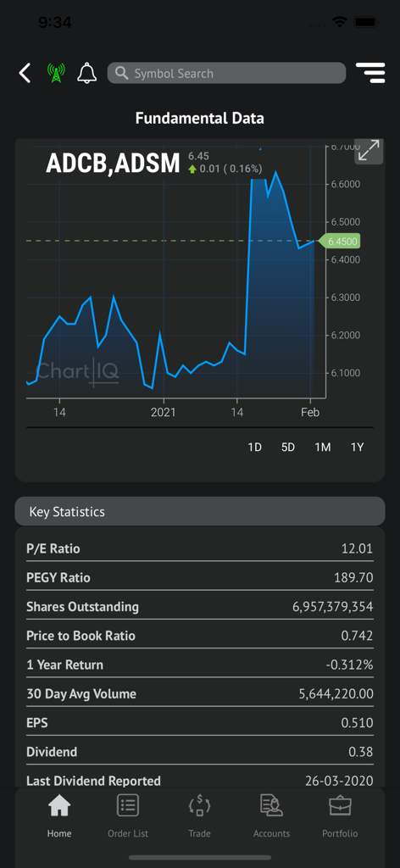Click the Key Statistics section header

(x=200, y=511)
